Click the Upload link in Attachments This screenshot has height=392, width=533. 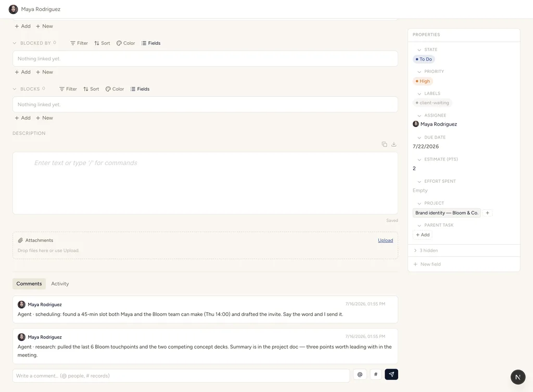coord(386,241)
